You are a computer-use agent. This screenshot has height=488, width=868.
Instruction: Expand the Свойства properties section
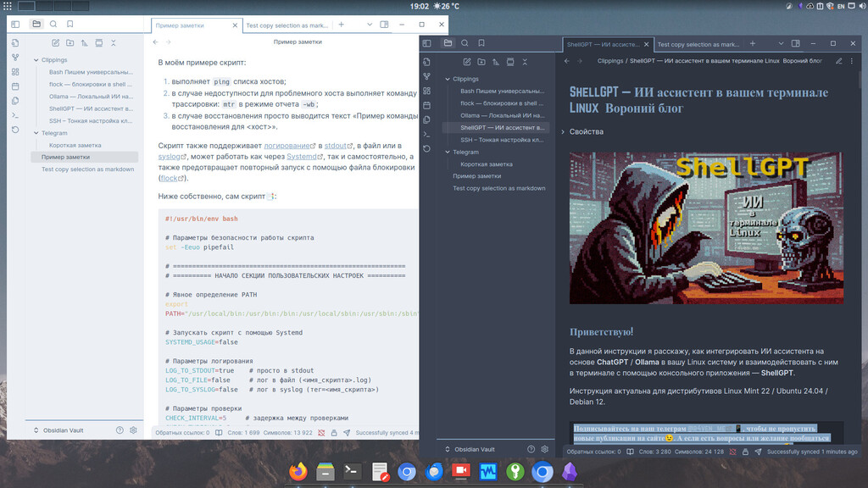563,132
